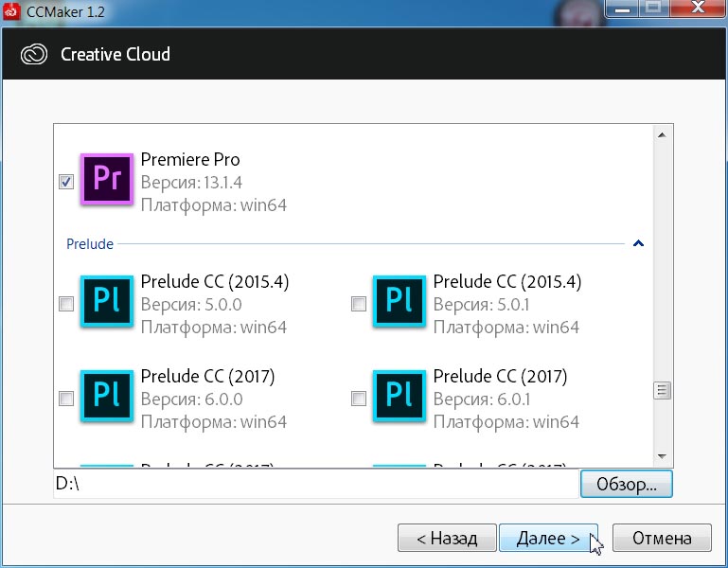728x568 pixels.
Task: Click the Prelude CC 5.0.0 icon
Action: pos(107,301)
